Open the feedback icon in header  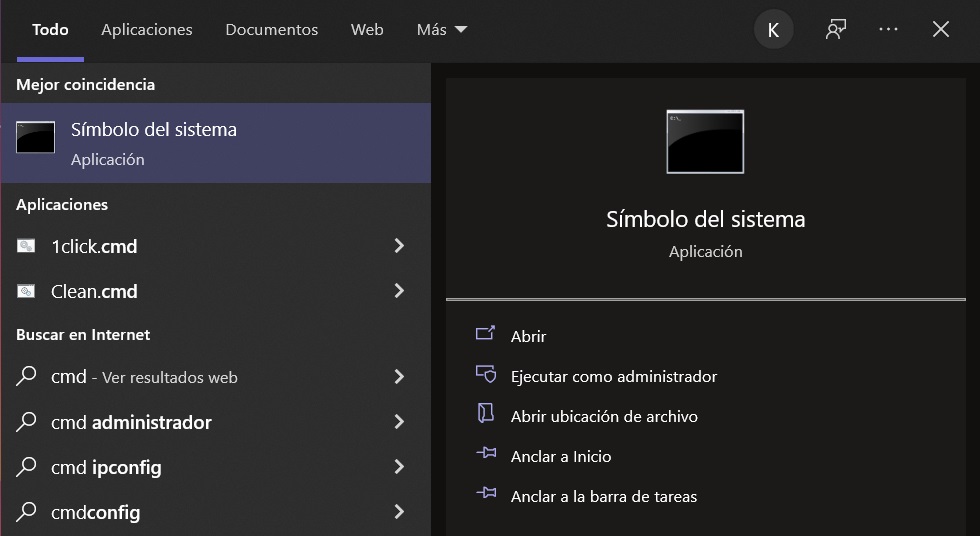click(x=835, y=30)
